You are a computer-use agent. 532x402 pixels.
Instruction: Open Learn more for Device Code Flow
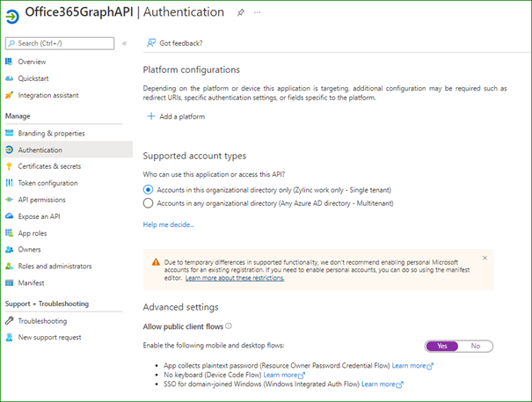pyautogui.click(x=284, y=375)
